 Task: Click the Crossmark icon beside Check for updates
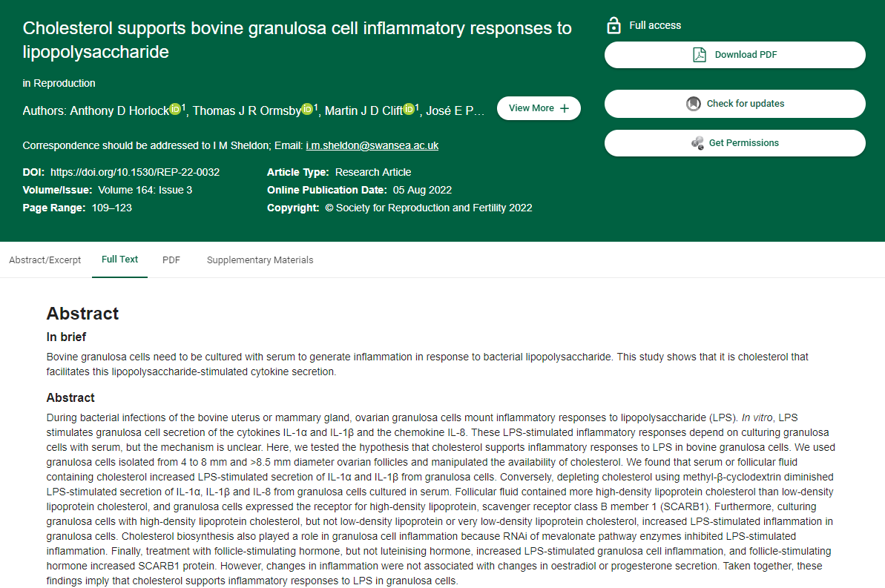pos(693,104)
